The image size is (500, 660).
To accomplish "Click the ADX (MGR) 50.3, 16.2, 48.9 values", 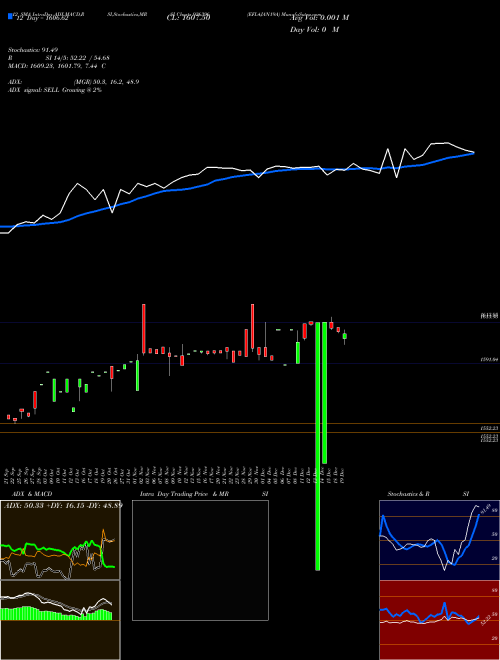I will (106, 82).
